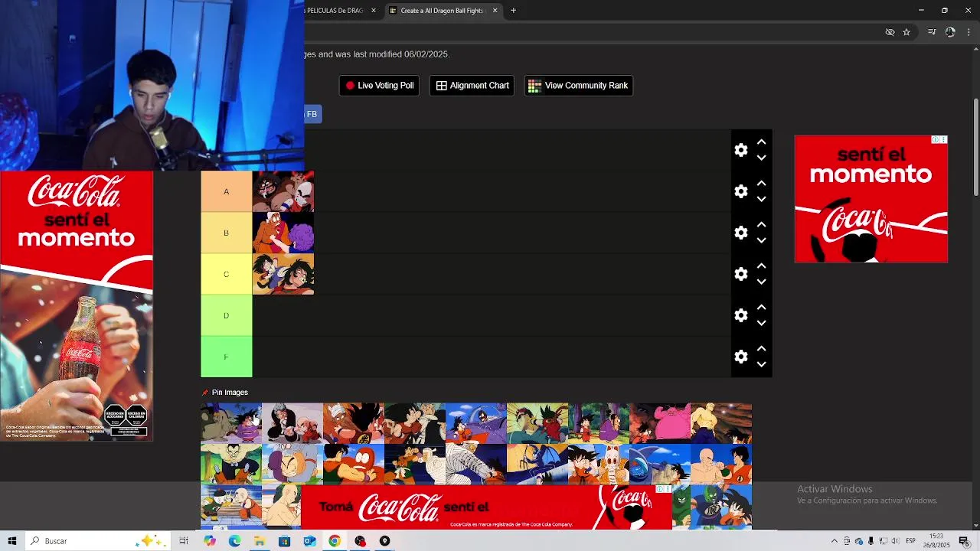Viewport: 980px width, 551px height.
Task: Open Windows notification center icon
Action: coord(965,541)
